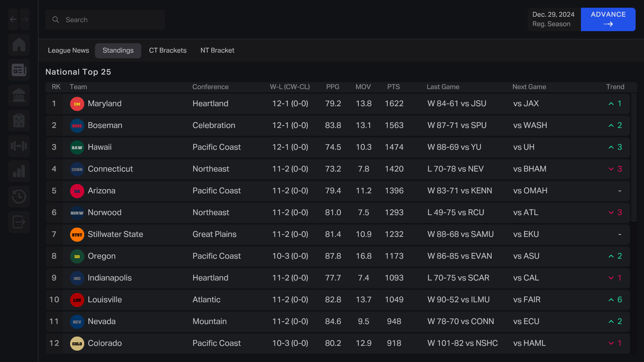Open the Louisville team row link
The image size is (644, 362).
(105, 300)
